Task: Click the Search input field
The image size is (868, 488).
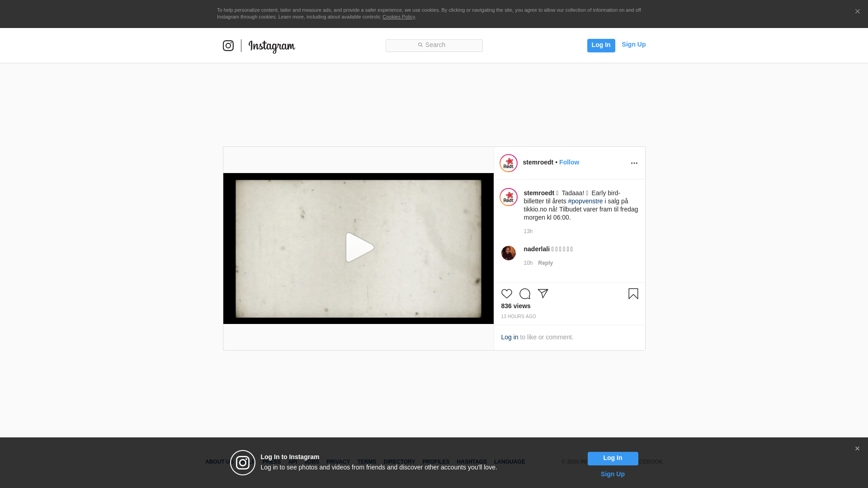Action: click(434, 45)
